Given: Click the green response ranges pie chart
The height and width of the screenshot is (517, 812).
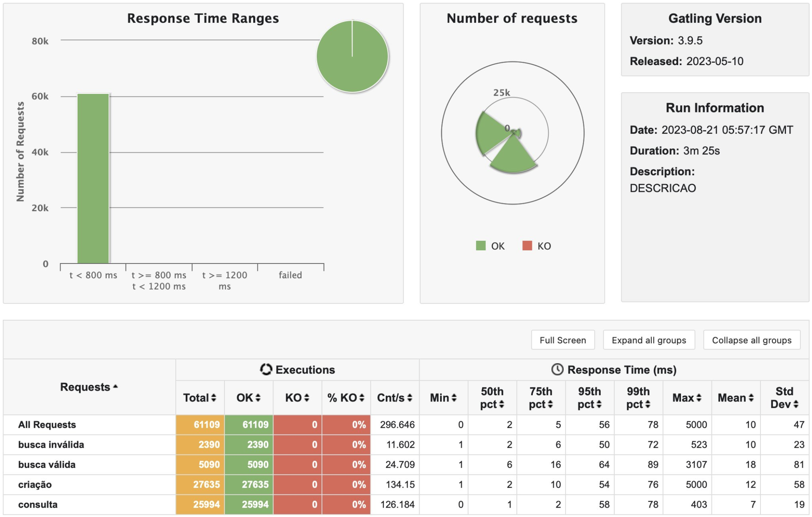Looking at the screenshot, I should pyautogui.click(x=352, y=56).
